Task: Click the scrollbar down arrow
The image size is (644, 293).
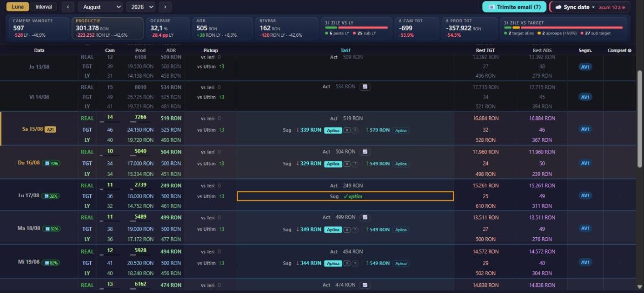Action: click(640, 286)
